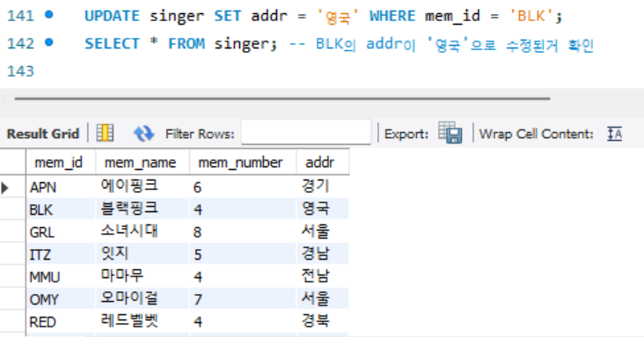Select the 마마무 name cell
Viewport: 644px width, 337px height.
[x=143, y=276]
